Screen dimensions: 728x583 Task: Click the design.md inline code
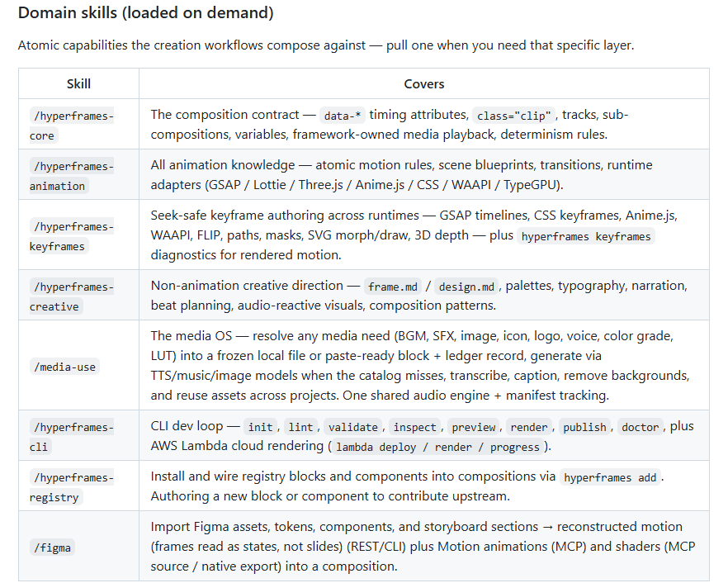point(466,287)
